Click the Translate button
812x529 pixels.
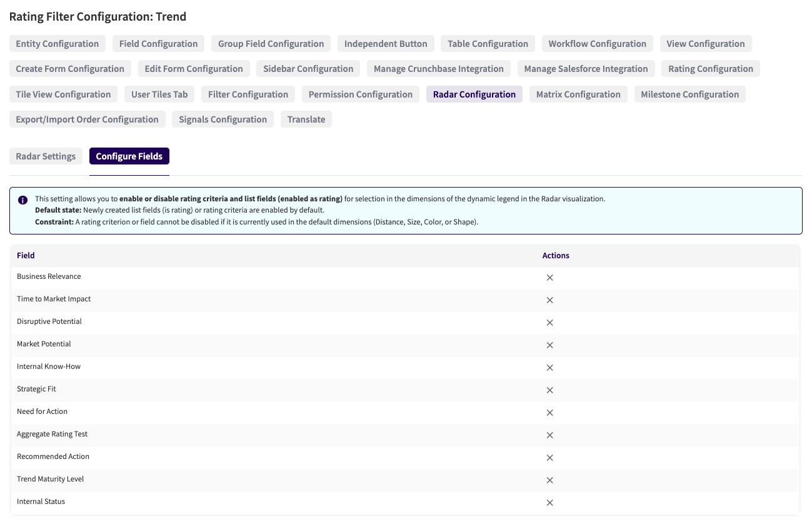pos(306,119)
